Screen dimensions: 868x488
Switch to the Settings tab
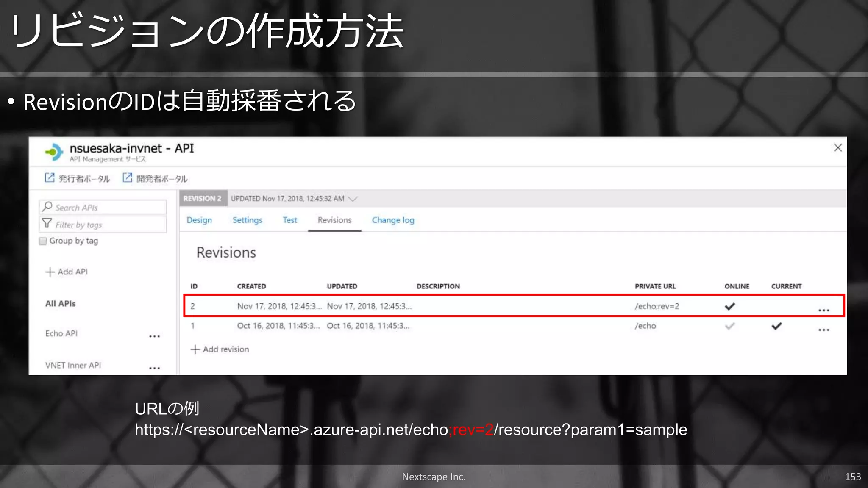[x=248, y=220]
